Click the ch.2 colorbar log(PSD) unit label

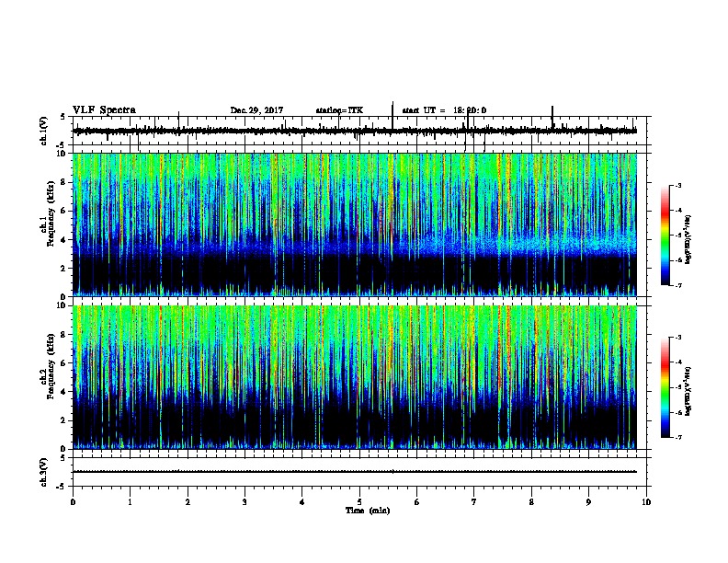pyautogui.click(x=688, y=391)
